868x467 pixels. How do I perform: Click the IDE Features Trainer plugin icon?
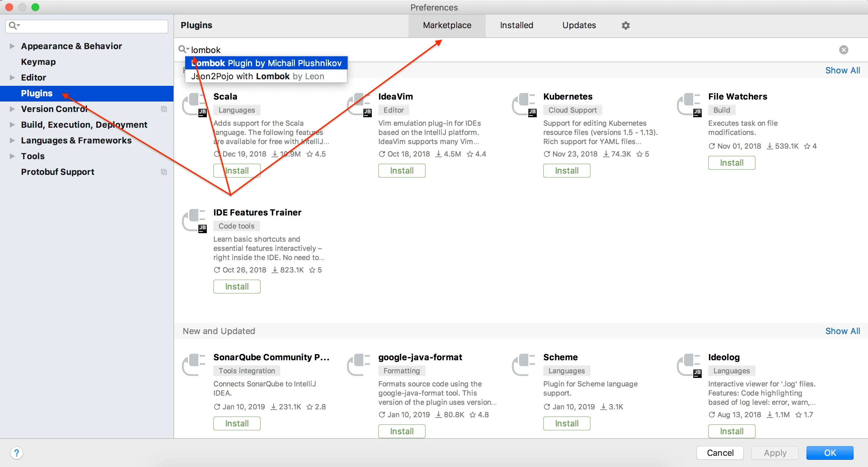(194, 220)
